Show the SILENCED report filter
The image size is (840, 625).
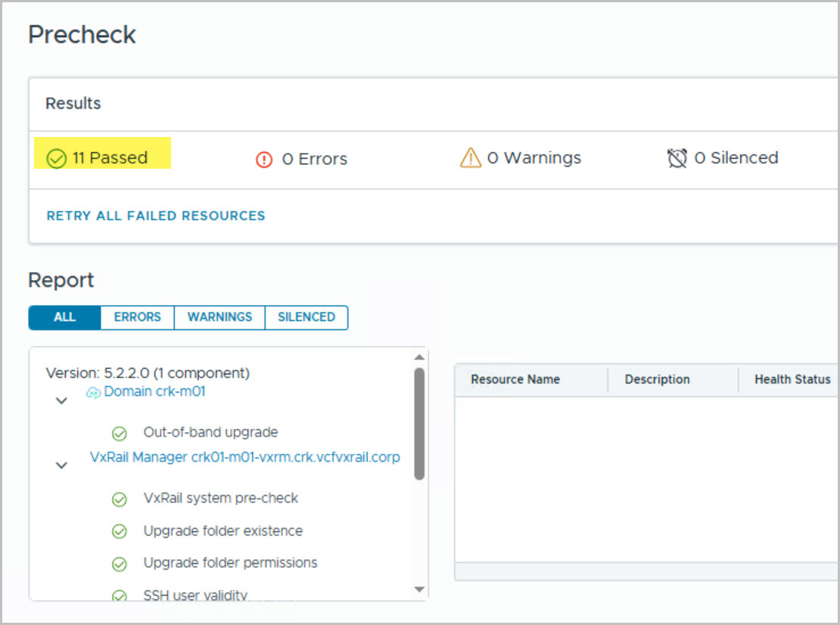tap(306, 318)
